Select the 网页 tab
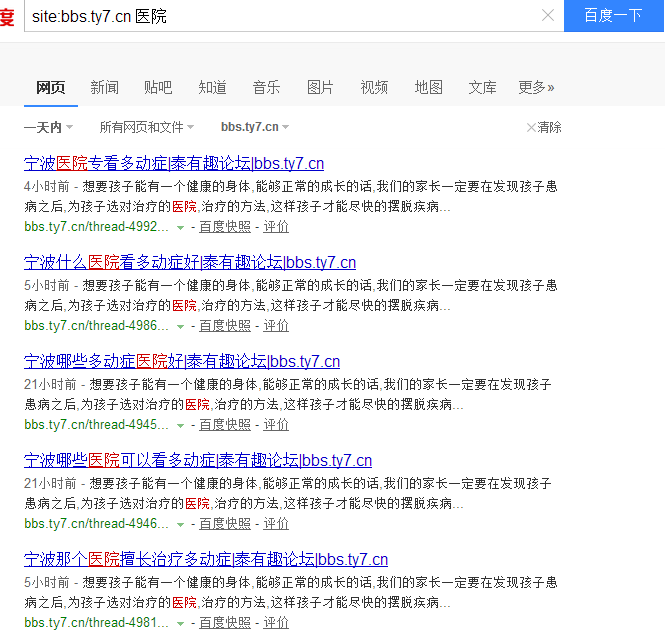This screenshot has height=639, width=665. tap(50, 87)
